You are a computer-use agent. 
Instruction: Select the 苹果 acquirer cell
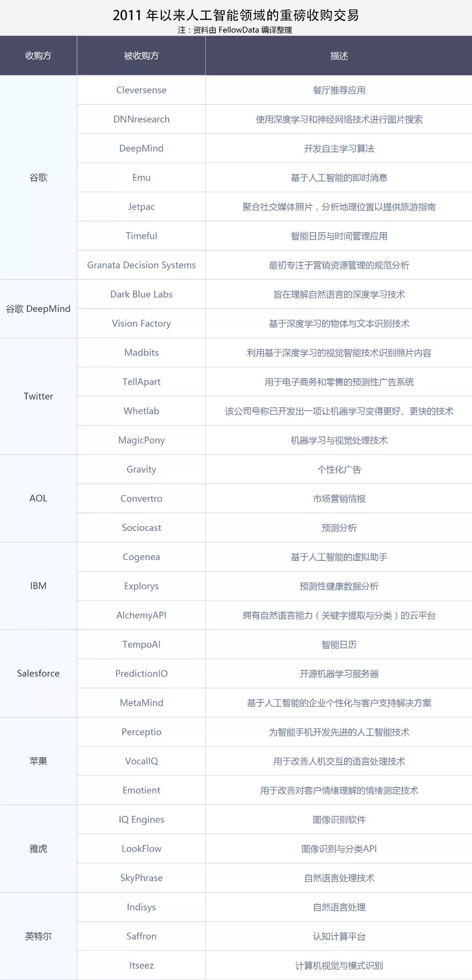tap(38, 761)
